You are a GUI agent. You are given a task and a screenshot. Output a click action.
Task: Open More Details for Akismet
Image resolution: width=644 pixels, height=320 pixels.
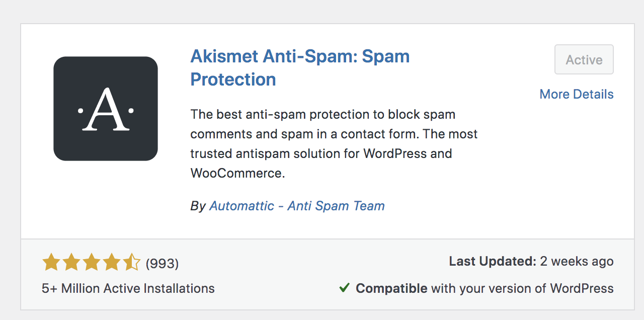pos(576,94)
